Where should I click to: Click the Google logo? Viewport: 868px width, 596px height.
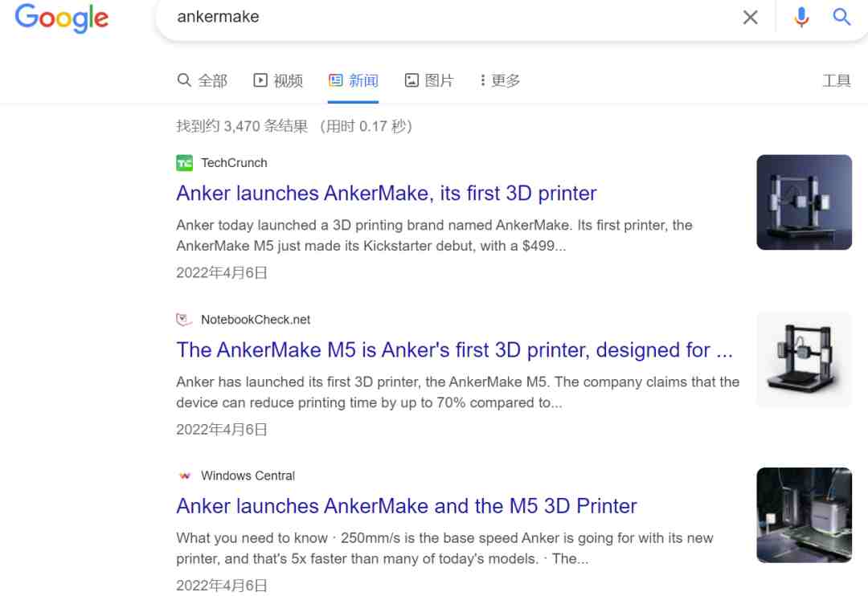click(x=61, y=18)
